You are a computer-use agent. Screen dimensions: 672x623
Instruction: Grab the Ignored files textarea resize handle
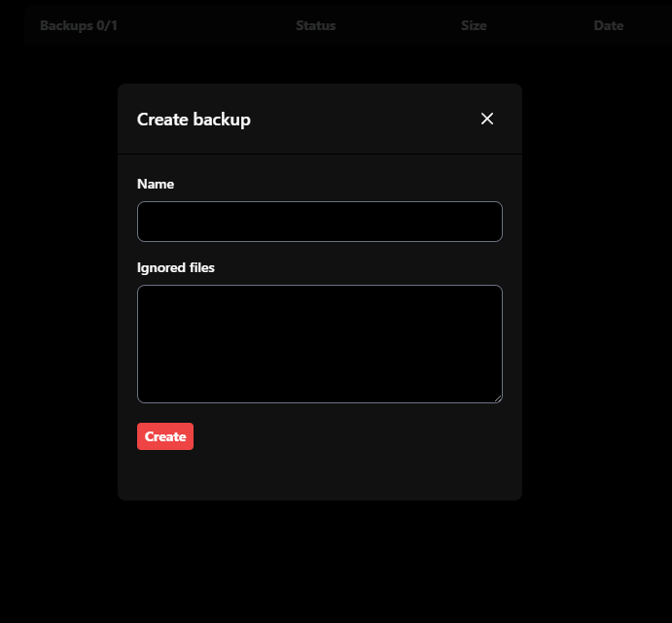pyautogui.click(x=498, y=398)
